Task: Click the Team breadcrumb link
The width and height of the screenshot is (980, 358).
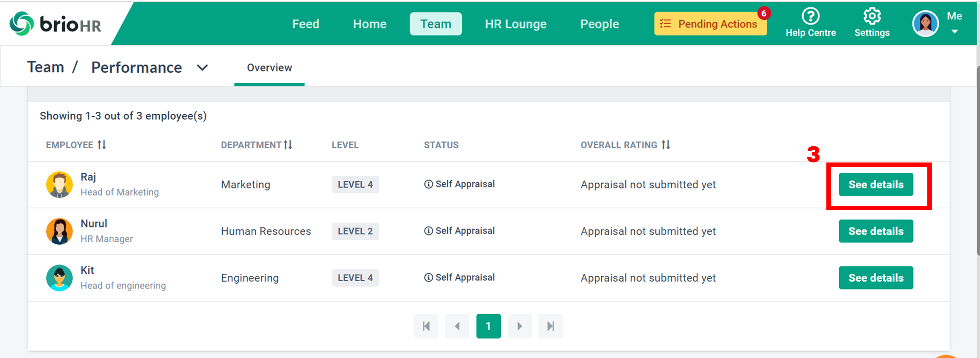Action: 45,67
